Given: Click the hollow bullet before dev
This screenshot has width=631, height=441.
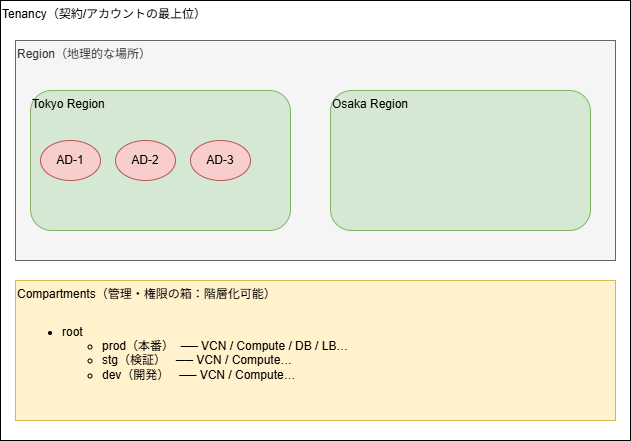Looking at the screenshot, I should (x=91, y=375).
